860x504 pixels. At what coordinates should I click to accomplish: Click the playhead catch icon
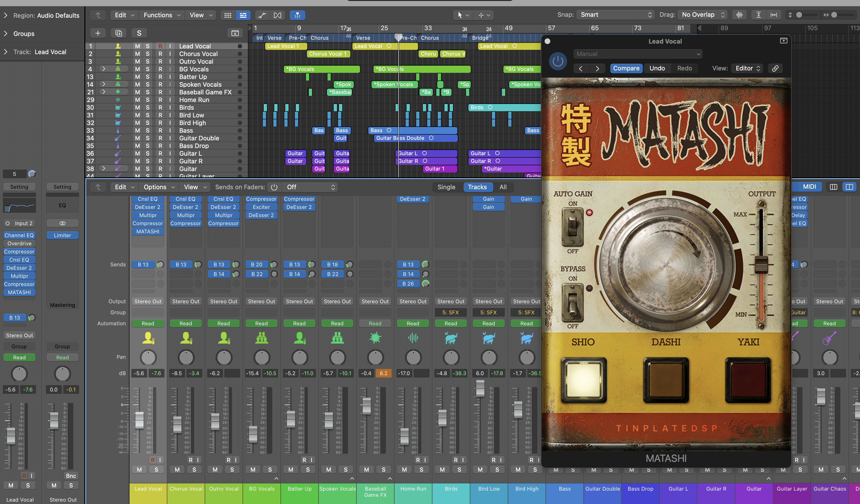[297, 15]
